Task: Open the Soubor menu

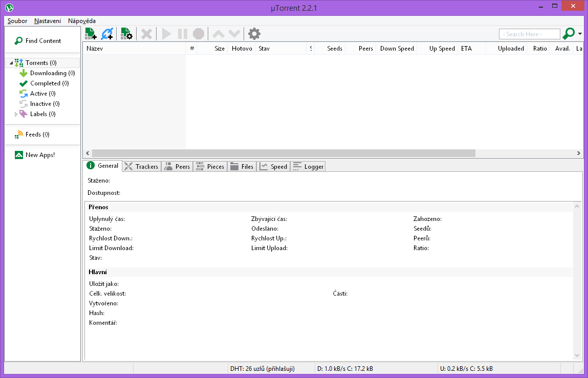Action: coord(17,21)
